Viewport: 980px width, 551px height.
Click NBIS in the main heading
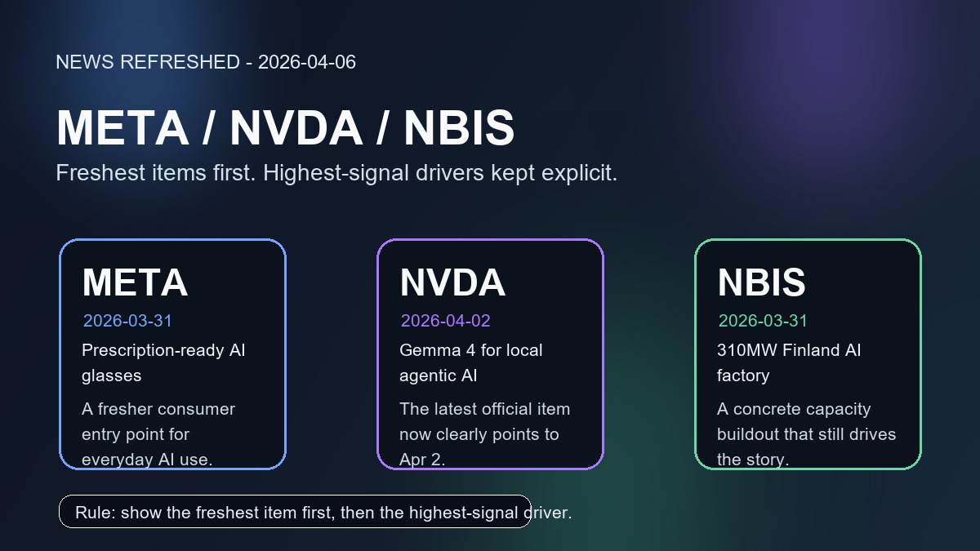459,128
